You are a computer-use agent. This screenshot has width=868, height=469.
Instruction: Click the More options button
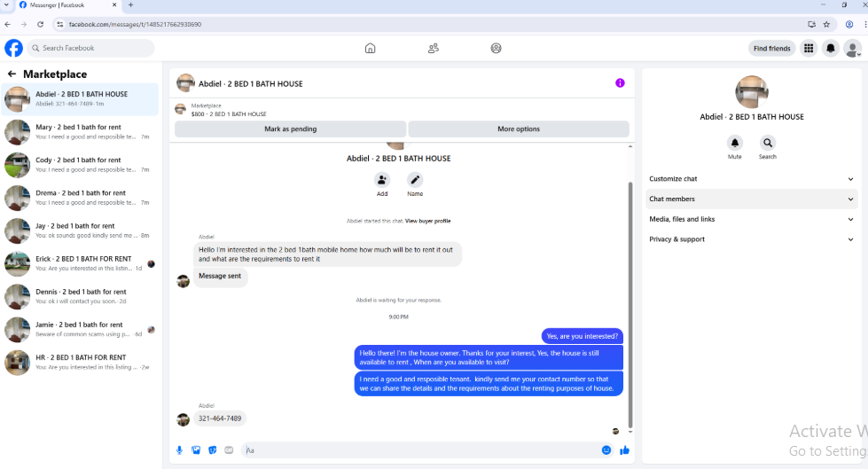(x=519, y=129)
